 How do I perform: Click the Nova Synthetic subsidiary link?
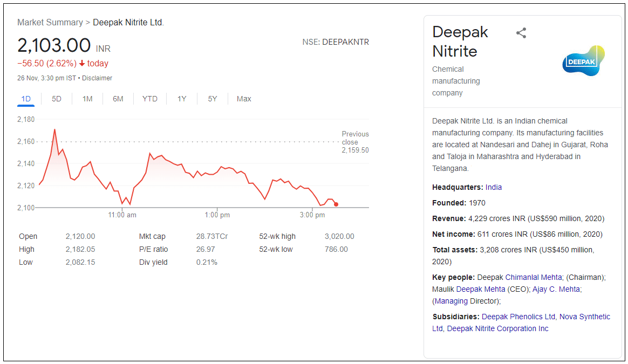pos(584,317)
